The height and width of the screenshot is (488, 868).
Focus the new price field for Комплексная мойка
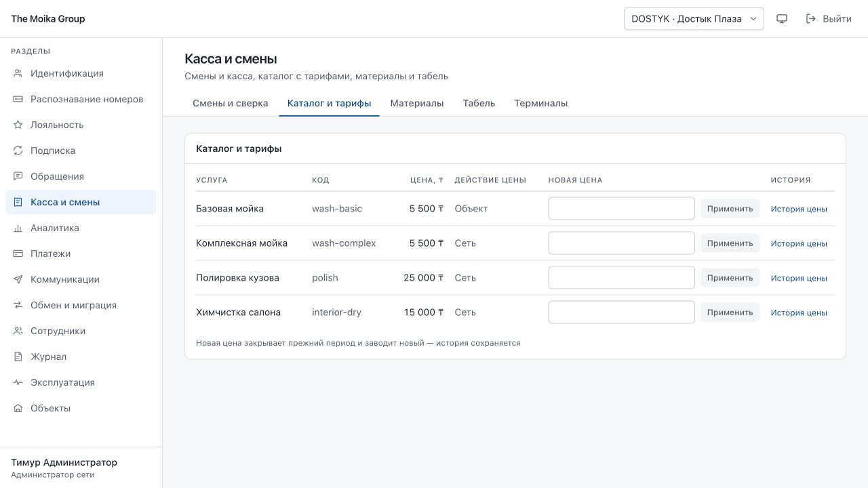622,243
